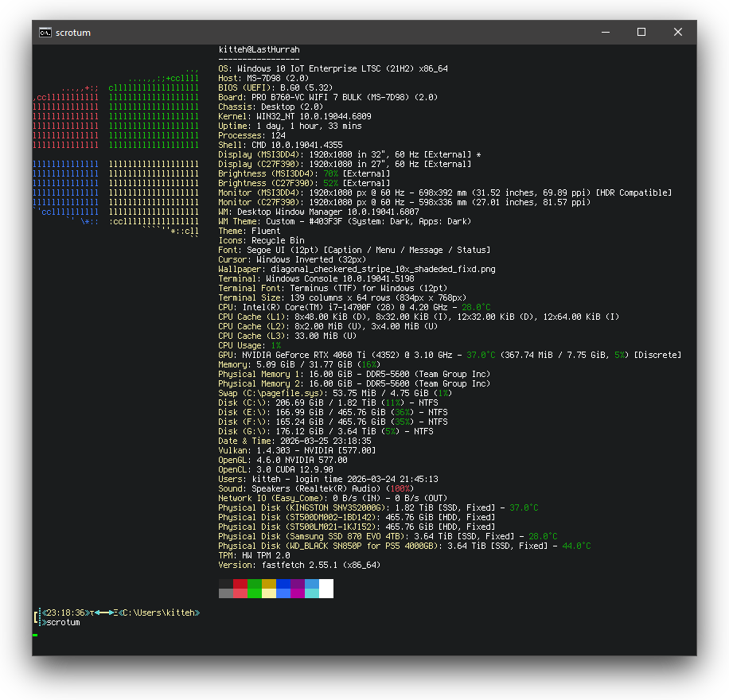Click the Kernel: WIN32_NT line
729x700 pixels.
point(294,116)
